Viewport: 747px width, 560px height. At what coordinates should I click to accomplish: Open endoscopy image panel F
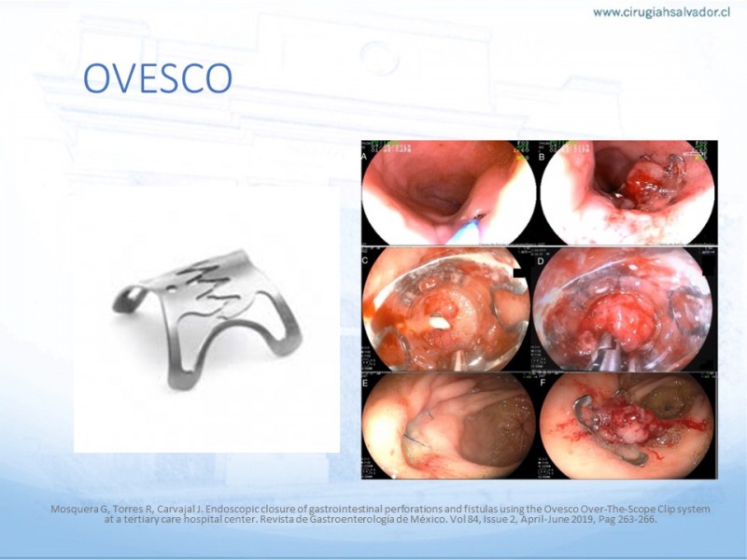click(627, 426)
